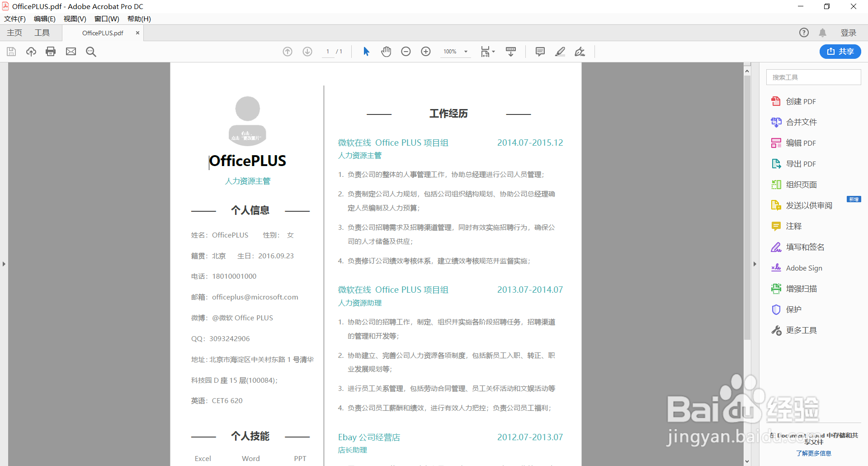Viewport: 868px width, 466px height.
Task: Switch to the 主页 tab
Action: coord(14,32)
